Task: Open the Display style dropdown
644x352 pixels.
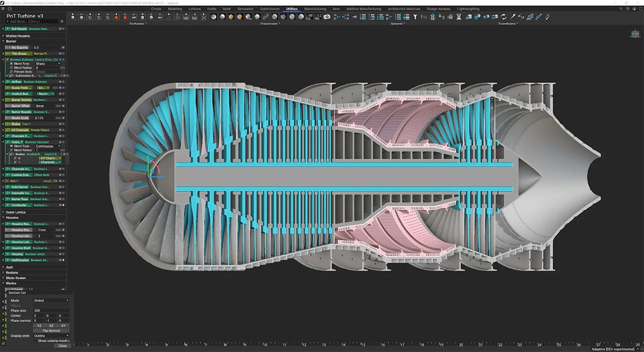Action: tap(51, 336)
